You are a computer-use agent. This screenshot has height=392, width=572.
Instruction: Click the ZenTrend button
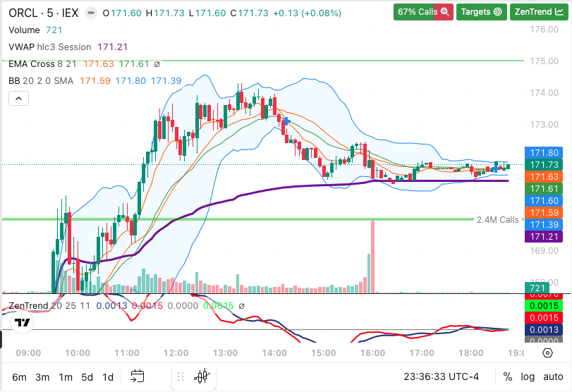539,12
